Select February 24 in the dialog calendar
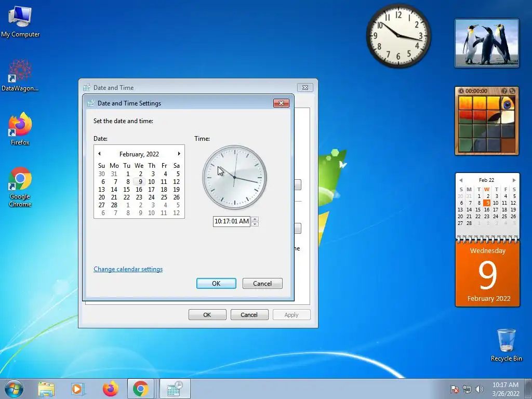Image resolution: width=532 pixels, height=399 pixels. [x=151, y=197]
